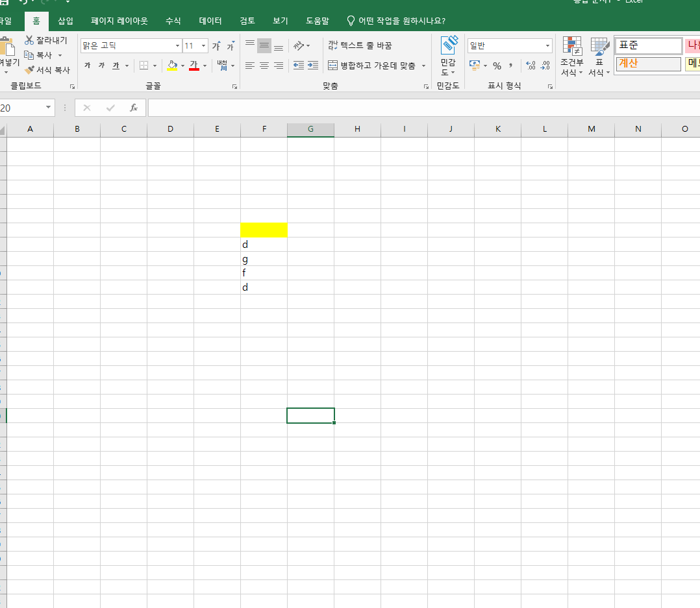Select cell containing 'g'
This screenshot has height=608, width=700.
[264, 259]
